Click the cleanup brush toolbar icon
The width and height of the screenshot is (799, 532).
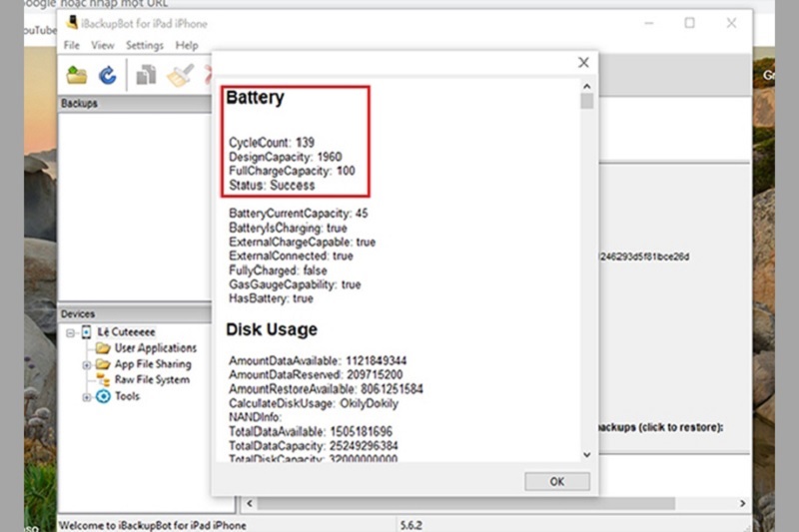point(180,75)
